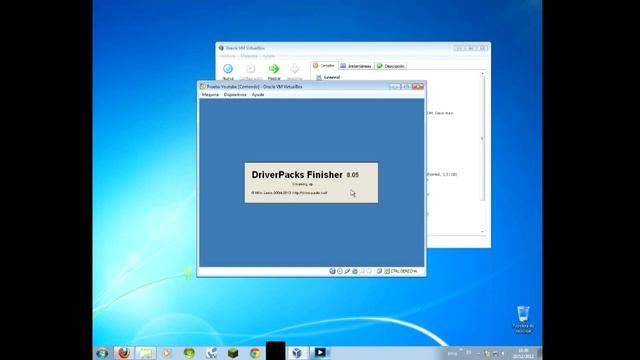
Task: Click the optical disc icon in VM status bar
Action: (x=340, y=271)
